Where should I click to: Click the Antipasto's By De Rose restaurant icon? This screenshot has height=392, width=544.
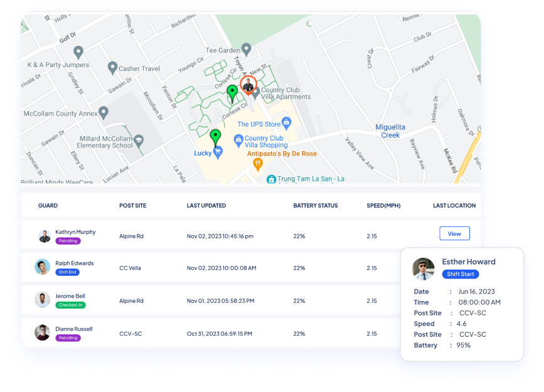tap(257, 164)
